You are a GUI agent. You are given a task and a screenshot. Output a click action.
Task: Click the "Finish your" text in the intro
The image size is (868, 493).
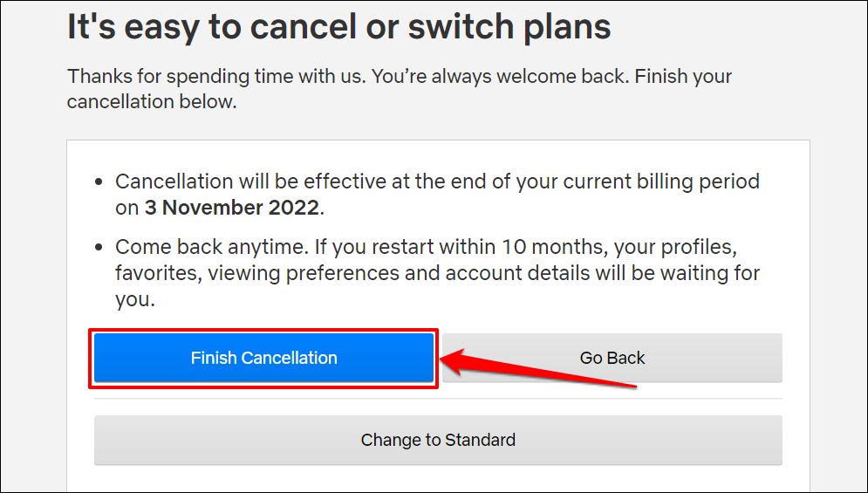[x=683, y=76]
